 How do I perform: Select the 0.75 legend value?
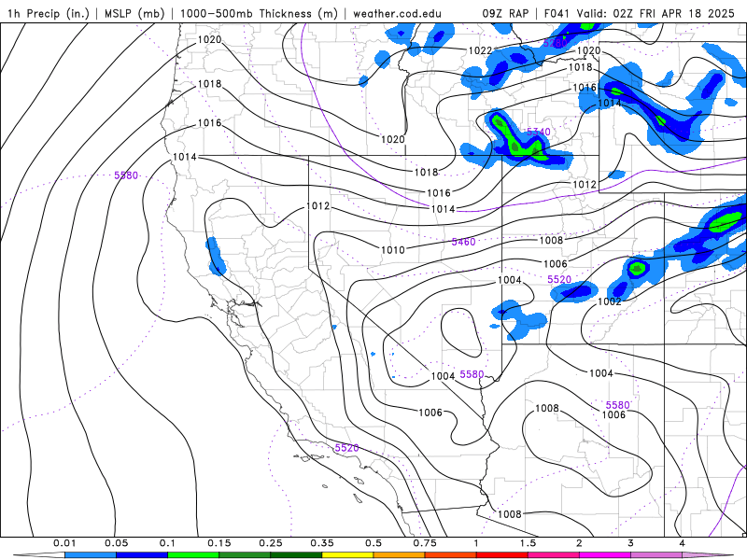[x=425, y=543]
